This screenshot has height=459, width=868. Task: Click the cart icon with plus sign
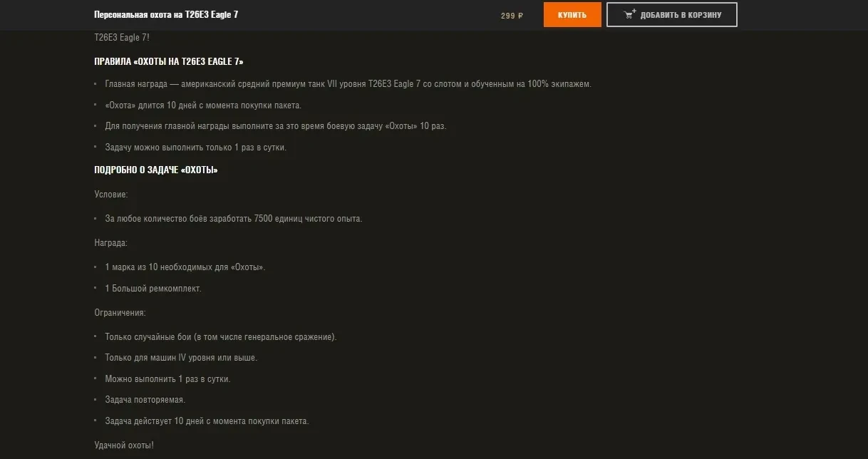pos(629,14)
